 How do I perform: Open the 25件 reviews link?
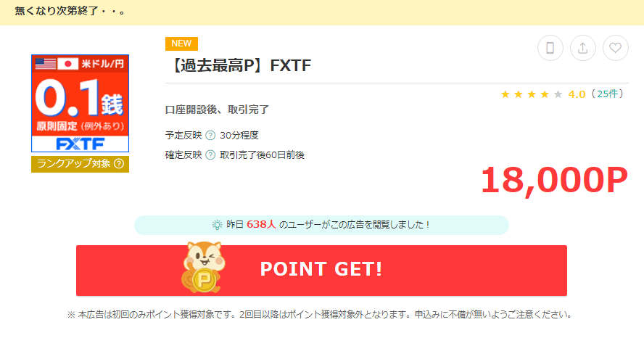pyautogui.click(x=607, y=94)
